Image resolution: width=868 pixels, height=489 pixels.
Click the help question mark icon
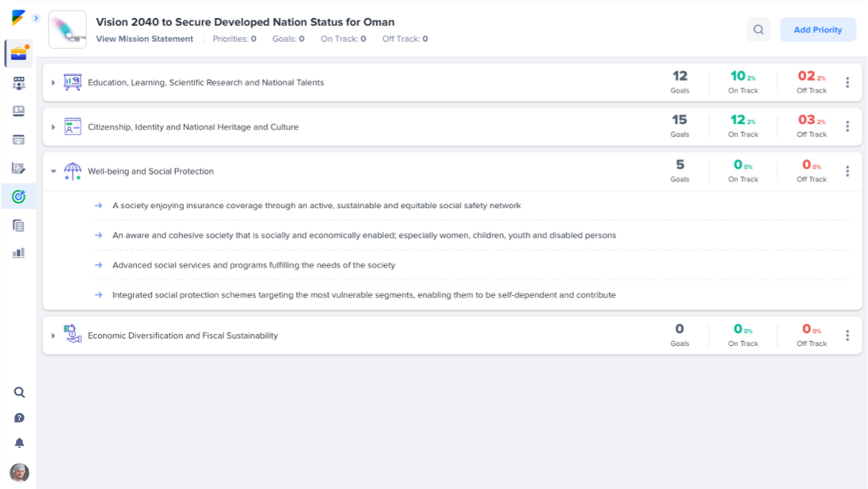point(19,418)
